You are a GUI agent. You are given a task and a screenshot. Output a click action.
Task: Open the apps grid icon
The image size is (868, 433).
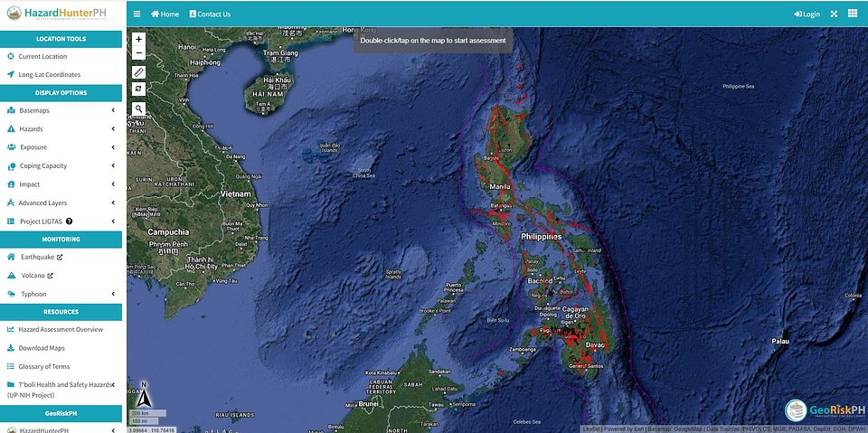click(x=853, y=14)
